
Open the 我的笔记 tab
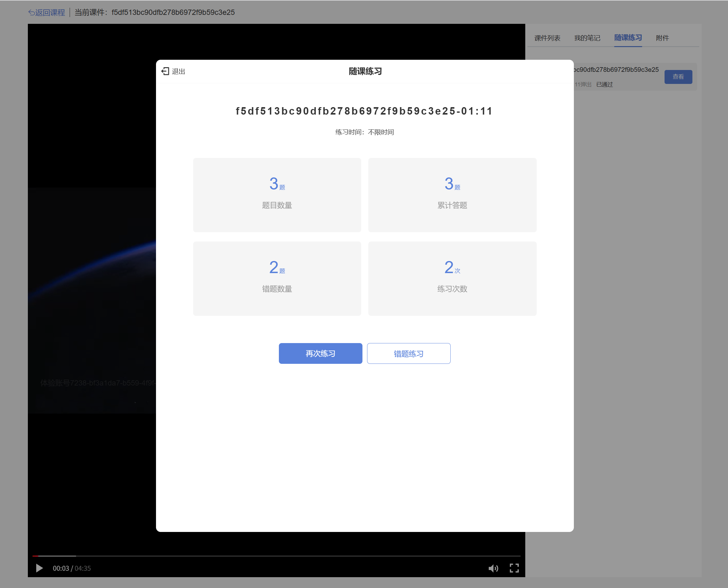pyautogui.click(x=587, y=38)
